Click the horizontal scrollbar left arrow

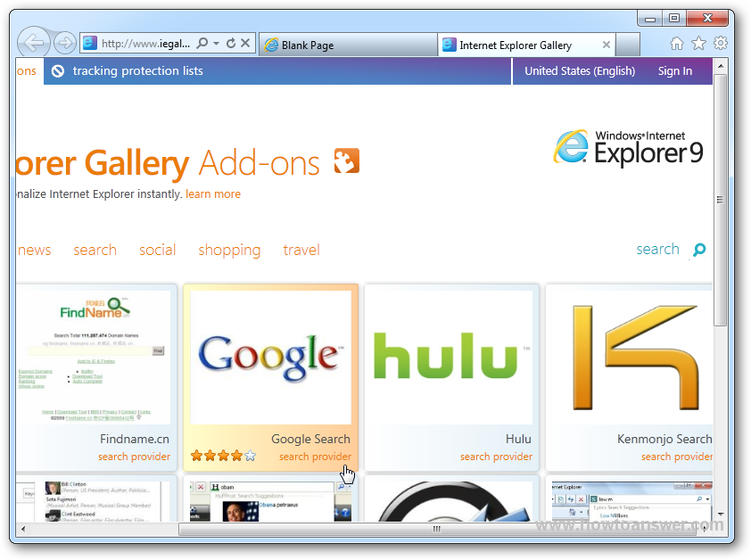[x=23, y=529]
